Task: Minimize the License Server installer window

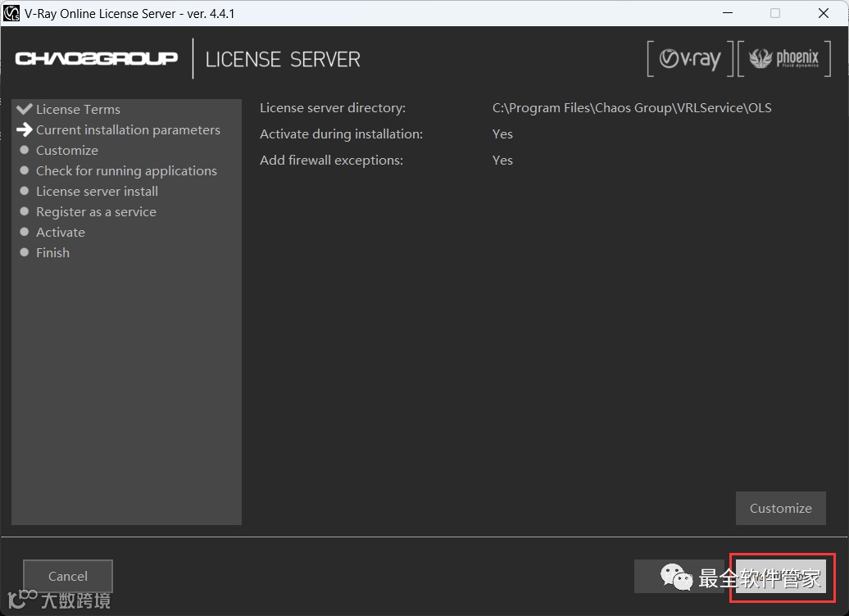Action: click(x=728, y=13)
